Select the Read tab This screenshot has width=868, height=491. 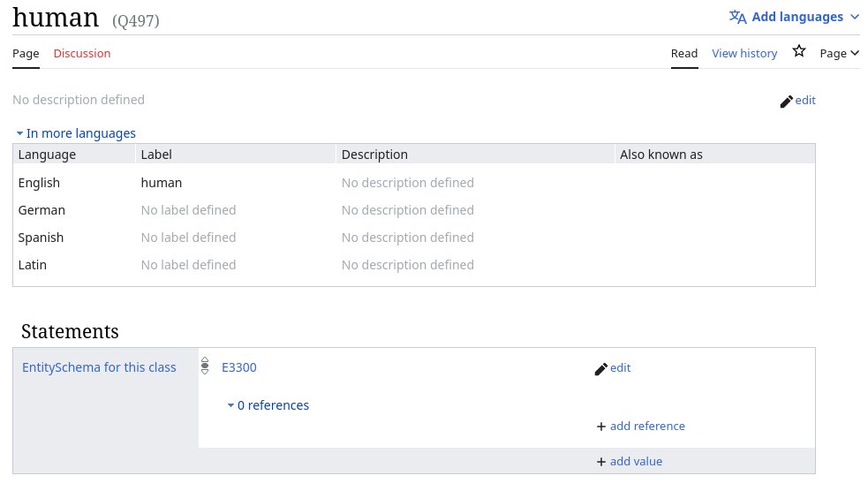tap(684, 53)
